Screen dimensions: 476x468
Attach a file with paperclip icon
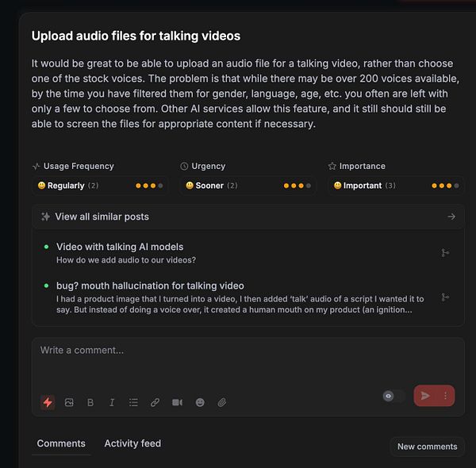222,402
